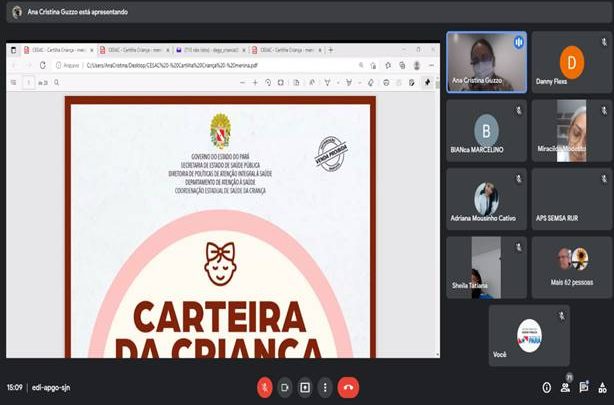
Task: Select Danny Flexa's participant tile
Action: coord(571,62)
